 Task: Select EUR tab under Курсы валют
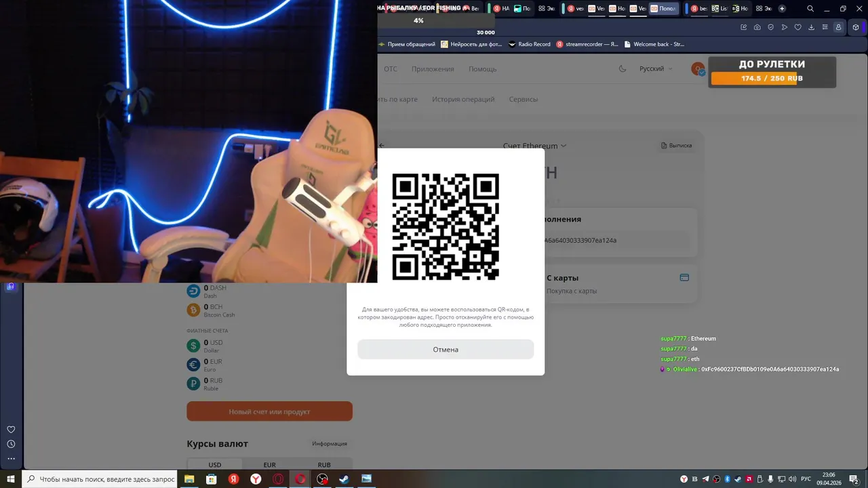(x=269, y=465)
